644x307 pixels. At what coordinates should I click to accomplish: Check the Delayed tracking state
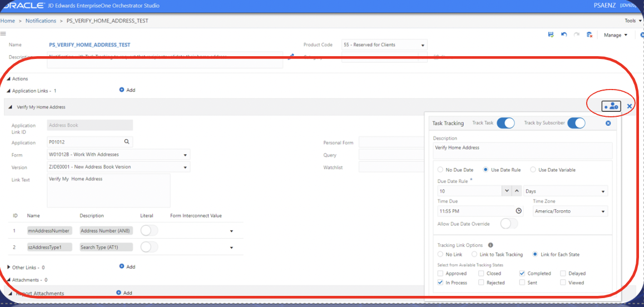pos(563,273)
